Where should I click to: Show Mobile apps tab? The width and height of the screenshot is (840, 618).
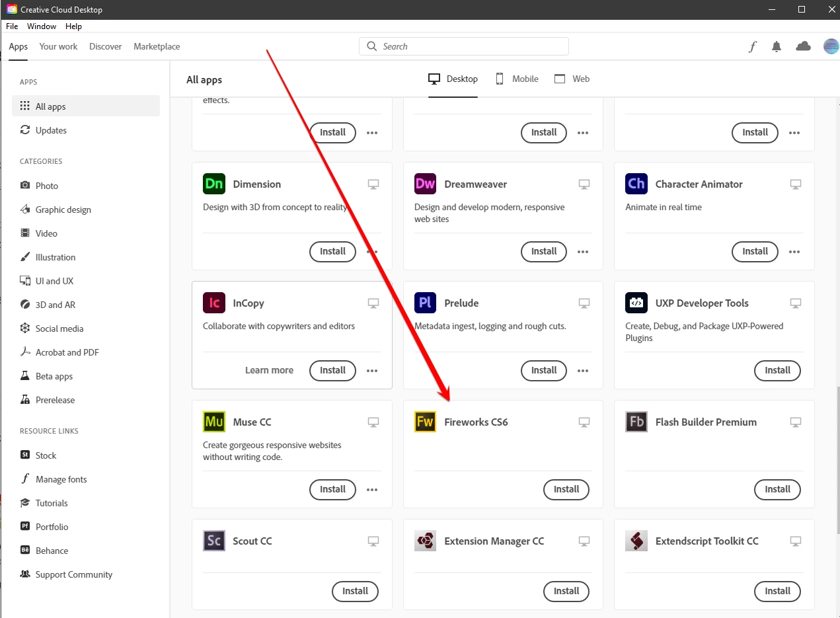pyautogui.click(x=517, y=79)
